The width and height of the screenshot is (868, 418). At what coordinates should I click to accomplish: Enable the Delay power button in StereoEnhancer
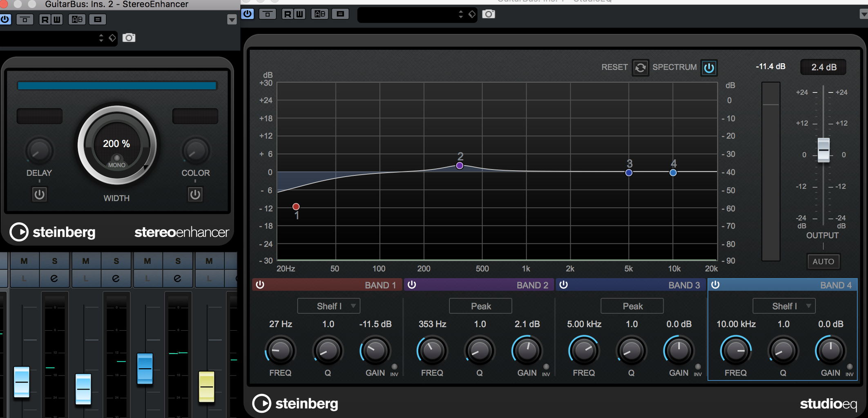[x=39, y=194]
